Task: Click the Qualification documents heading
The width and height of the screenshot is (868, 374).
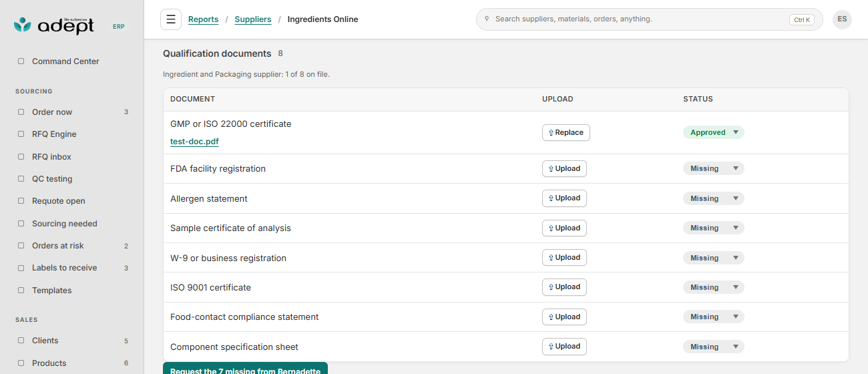Action: pos(217,53)
